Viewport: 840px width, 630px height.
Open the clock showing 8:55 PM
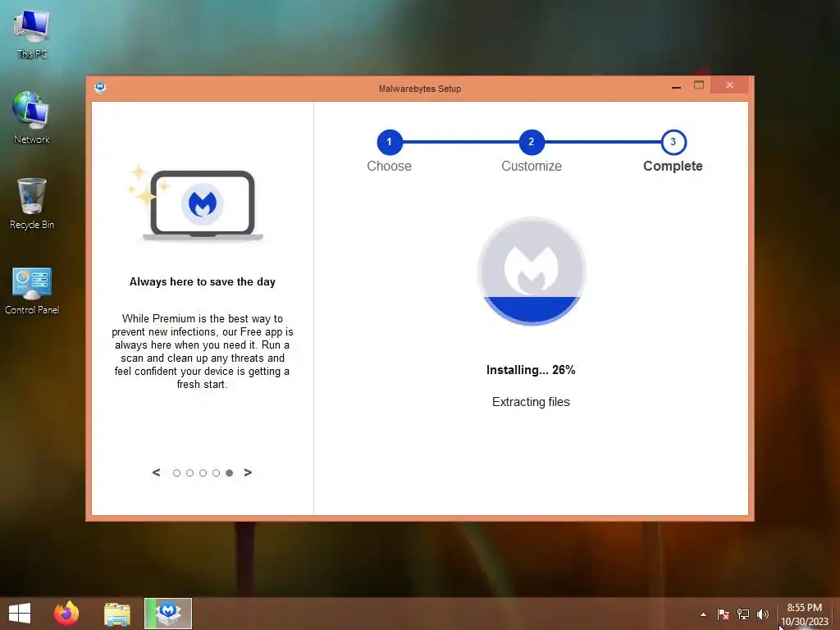804,608
